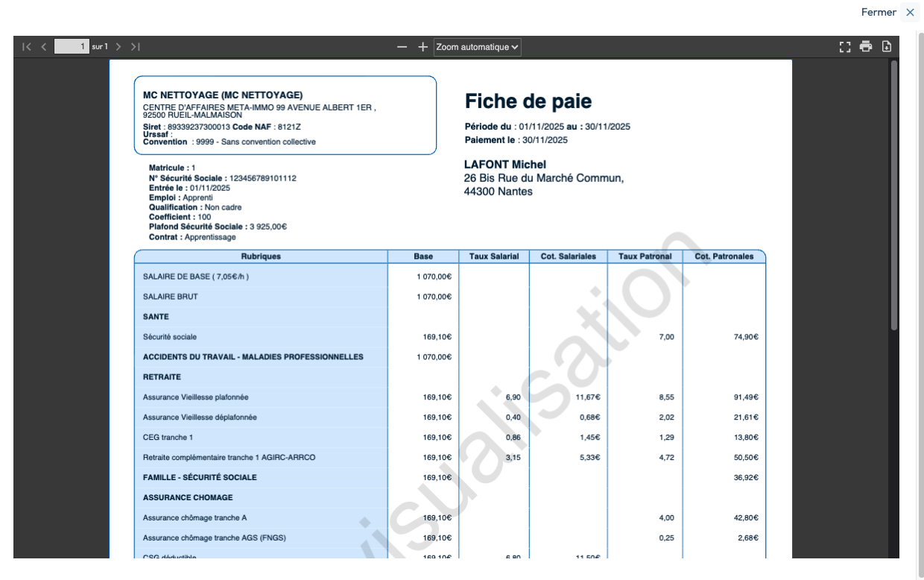The image size is (924, 580).
Task: Select Assurance chômage tranche AGS row
Action: [x=215, y=538]
